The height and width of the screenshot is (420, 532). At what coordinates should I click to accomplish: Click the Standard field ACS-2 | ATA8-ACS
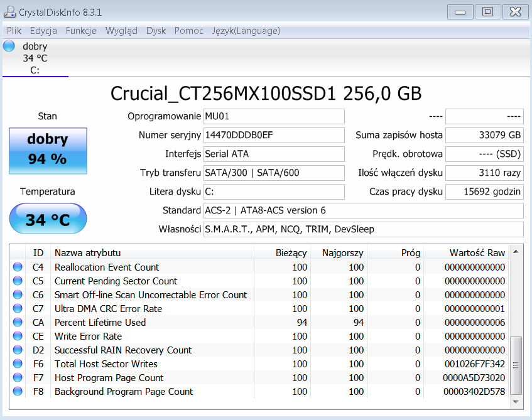pos(364,210)
